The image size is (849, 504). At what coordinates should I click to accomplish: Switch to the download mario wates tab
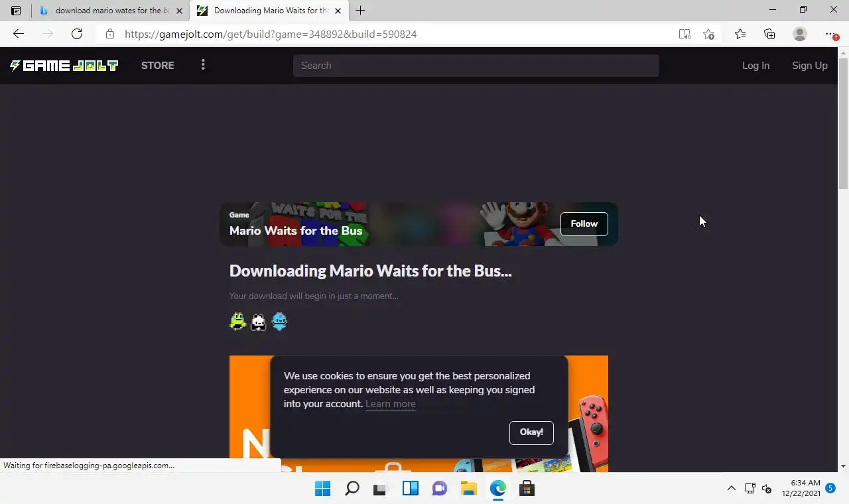click(x=111, y=11)
